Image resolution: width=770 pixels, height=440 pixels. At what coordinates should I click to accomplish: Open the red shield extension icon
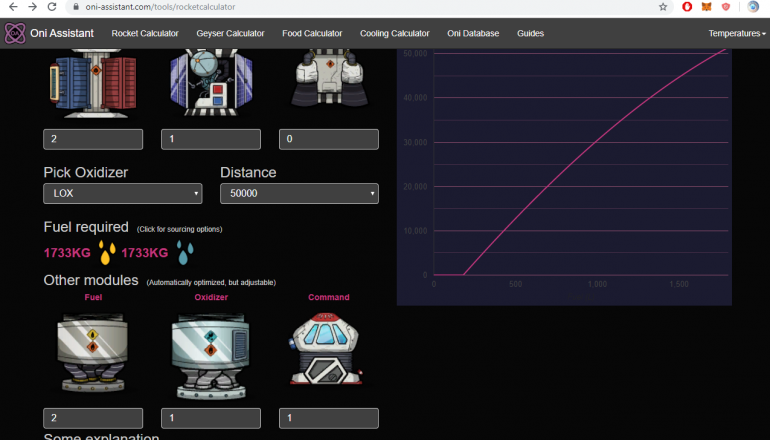click(725, 6)
